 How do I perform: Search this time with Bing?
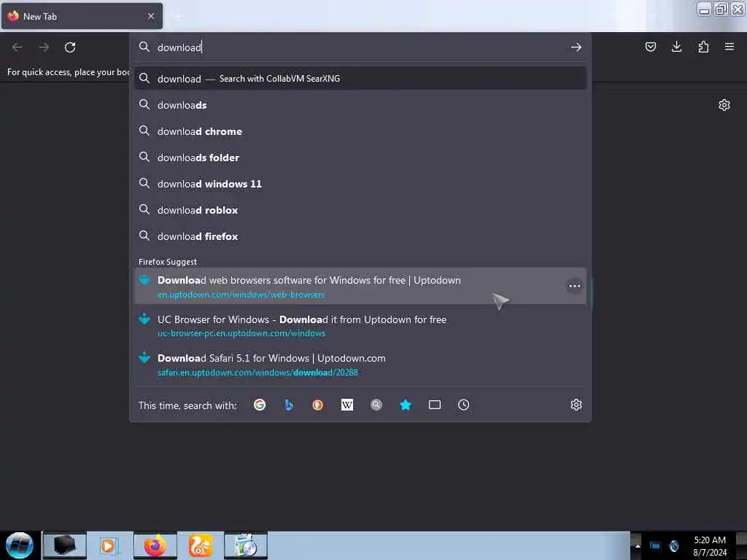pos(289,405)
